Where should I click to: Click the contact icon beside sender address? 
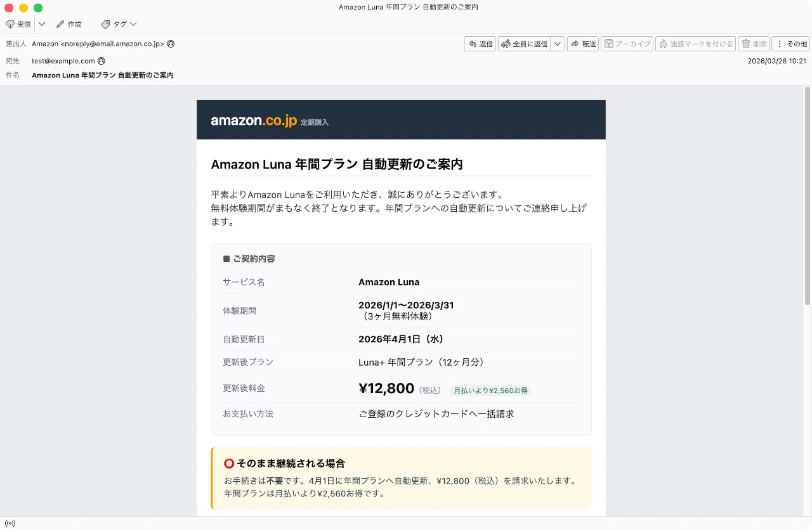click(171, 44)
